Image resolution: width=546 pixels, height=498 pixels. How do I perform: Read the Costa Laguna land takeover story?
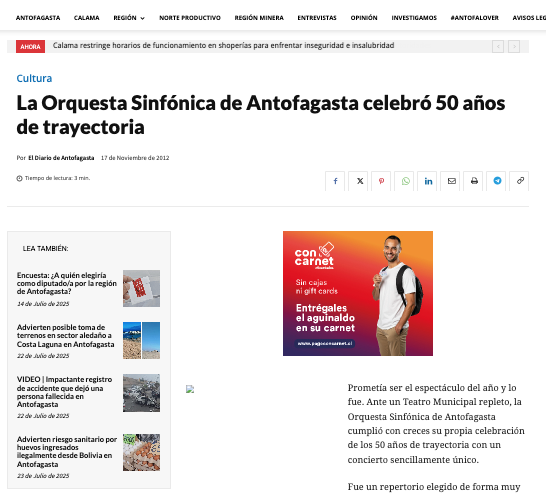[x=65, y=336]
